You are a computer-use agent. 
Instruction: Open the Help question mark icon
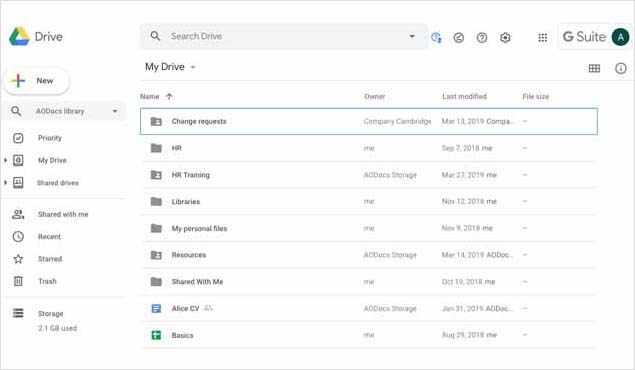pyautogui.click(x=482, y=38)
